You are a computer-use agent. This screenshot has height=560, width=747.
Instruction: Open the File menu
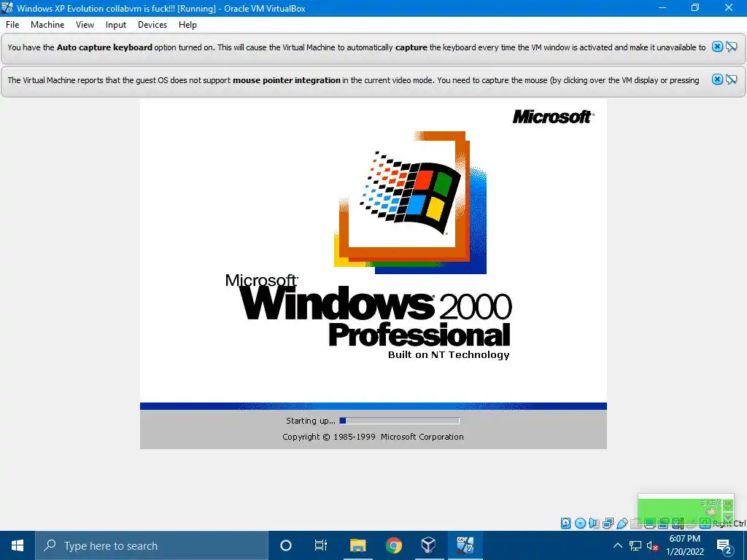[12, 25]
